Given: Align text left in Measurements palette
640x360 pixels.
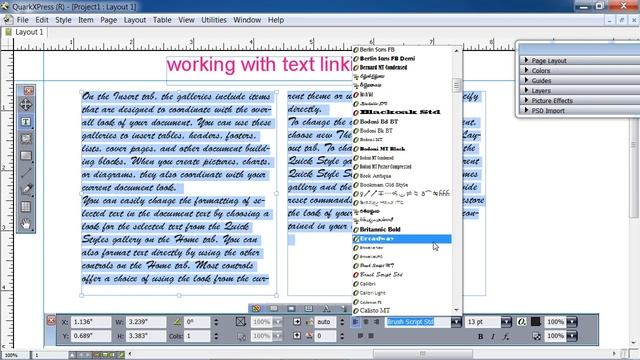Looking at the screenshot, I should (x=356, y=322).
